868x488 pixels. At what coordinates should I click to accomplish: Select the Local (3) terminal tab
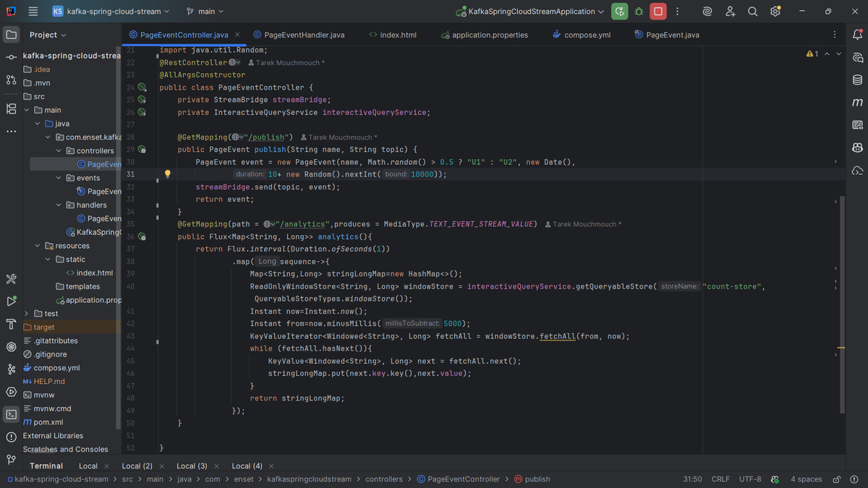(192, 466)
